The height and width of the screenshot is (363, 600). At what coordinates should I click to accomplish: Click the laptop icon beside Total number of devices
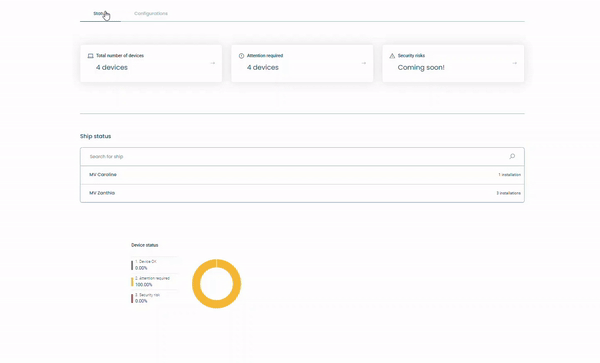tap(90, 56)
